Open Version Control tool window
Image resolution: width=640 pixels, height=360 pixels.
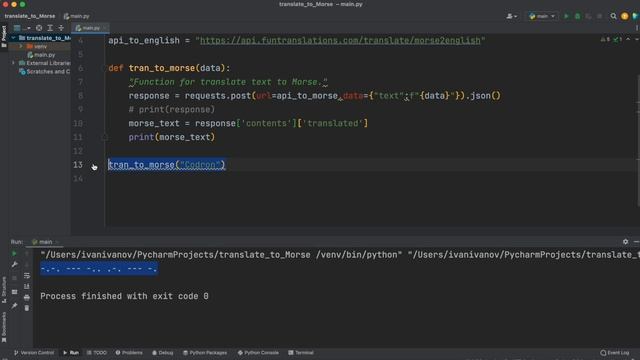tap(33, 353)
